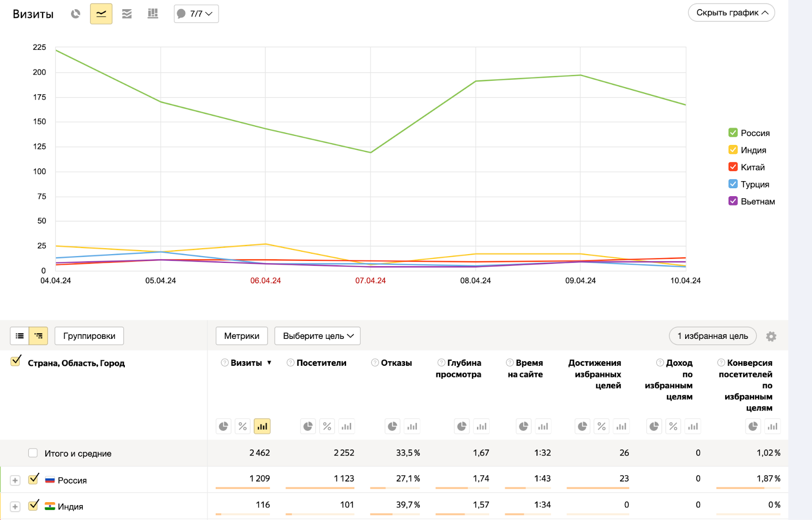
Task: Click the yellow Индия legend swatch
Action: (733, 150)
